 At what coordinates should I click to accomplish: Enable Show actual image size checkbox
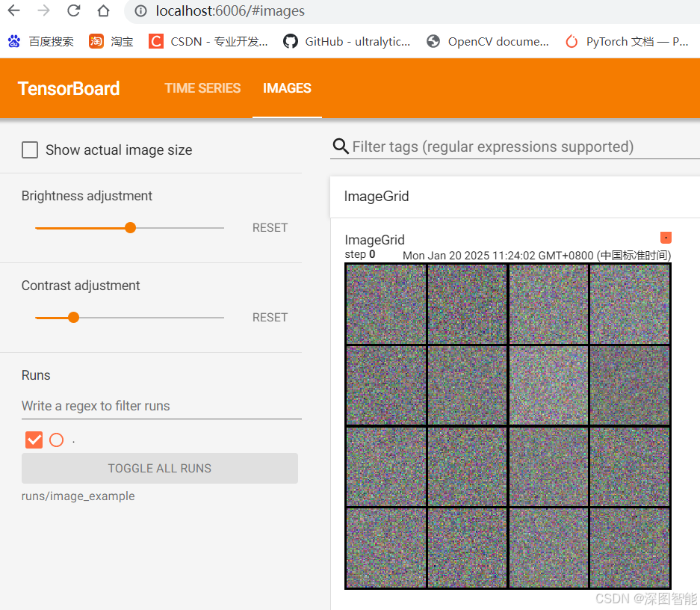pos(30,150)
